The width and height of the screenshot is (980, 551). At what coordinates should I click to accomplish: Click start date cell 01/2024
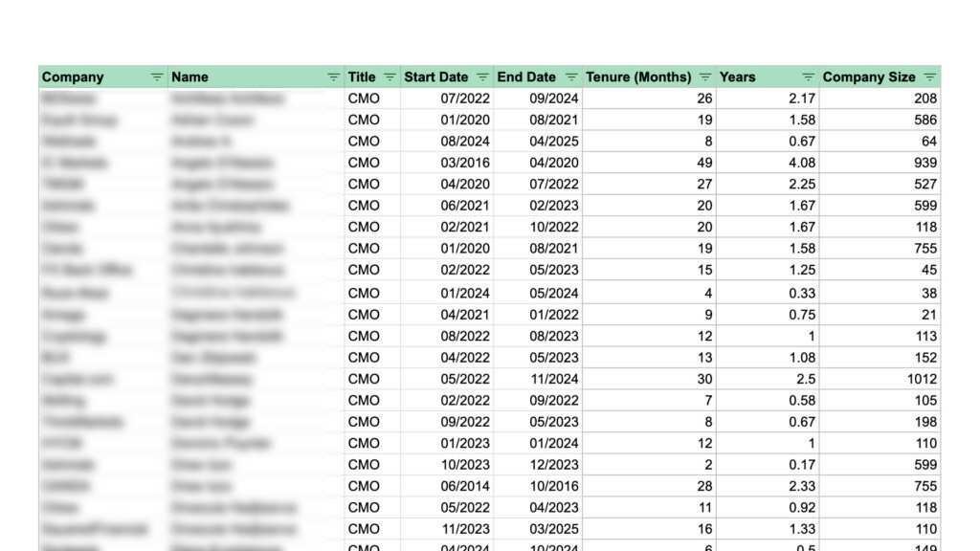[447, 293]
